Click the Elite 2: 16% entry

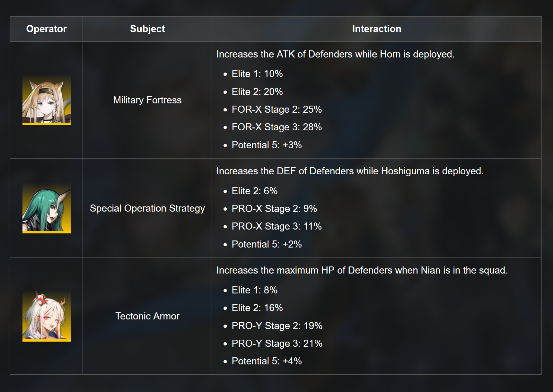click(257, 308)
